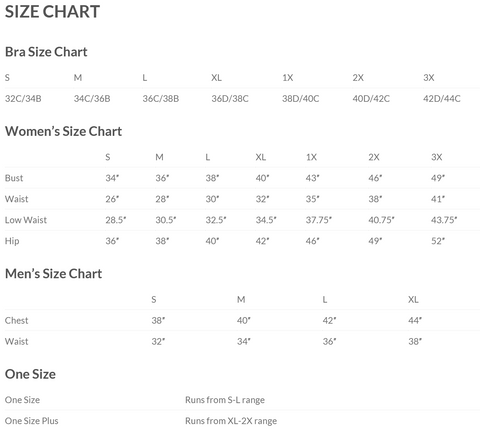Click the Men's XL column header
The width and height of the screenshot is (480, 443).
pyautogui.click(x=413, y=300)
